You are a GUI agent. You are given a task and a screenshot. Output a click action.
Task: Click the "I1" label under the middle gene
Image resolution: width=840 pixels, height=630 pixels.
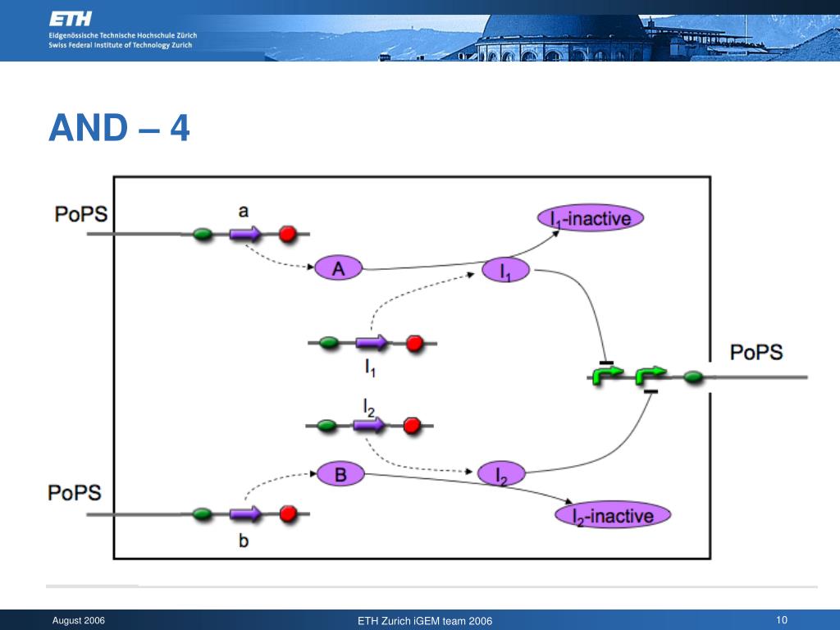point(370,367)
